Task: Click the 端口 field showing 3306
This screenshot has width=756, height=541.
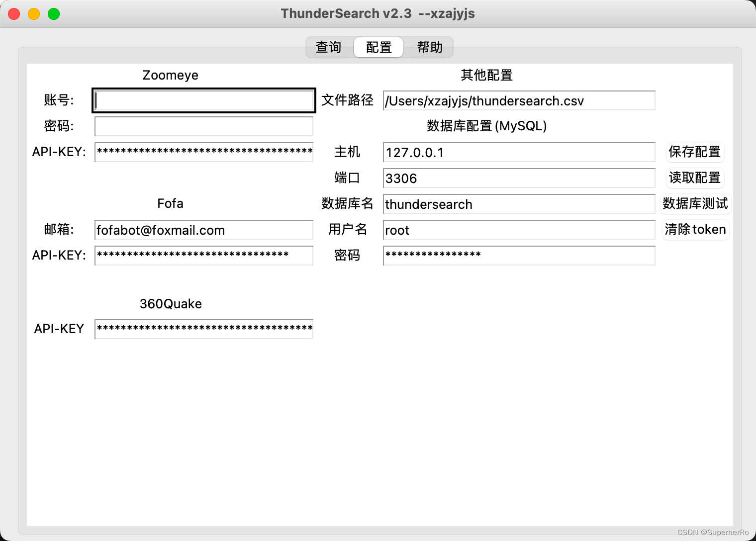Action: [x=519, y=178]
